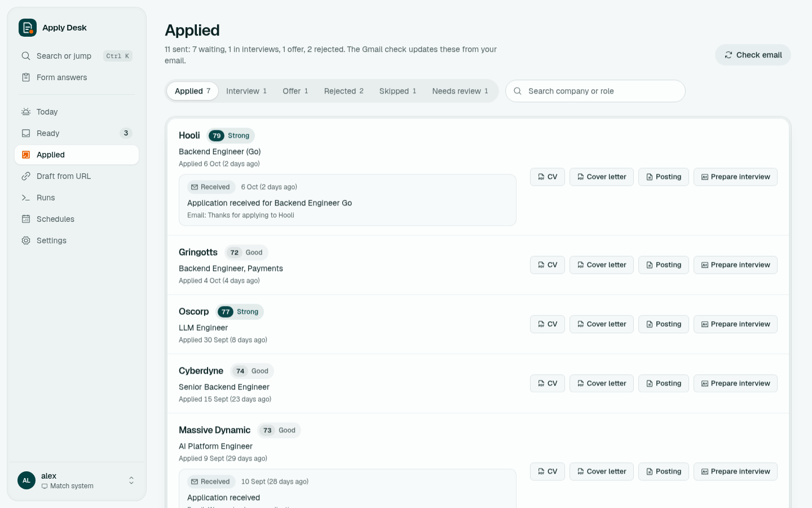This screenshot has width=812, height=508.
Task: Click "Senior Backend Engineer" role text
Action: (224, 387)
